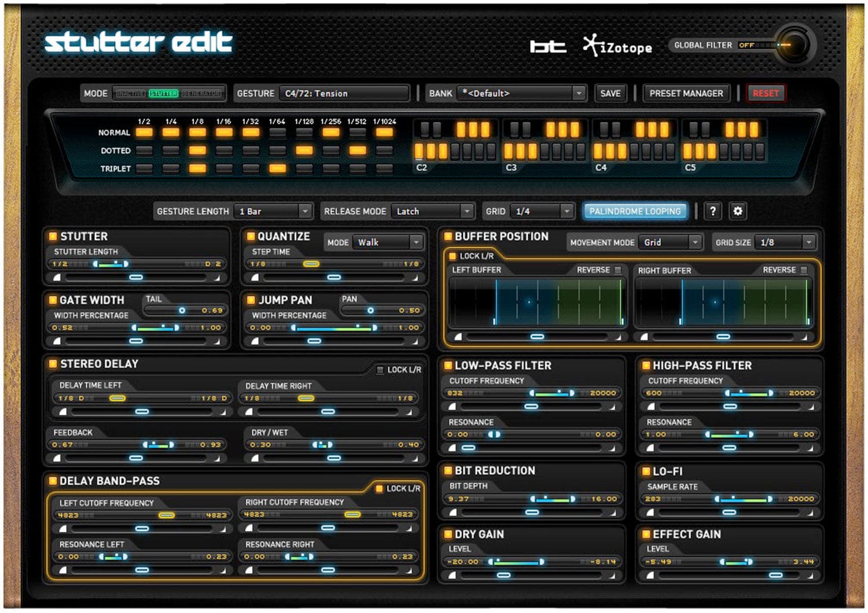
Task: Open the Grid 1/4 dropdown
Action: pos(543,211)
